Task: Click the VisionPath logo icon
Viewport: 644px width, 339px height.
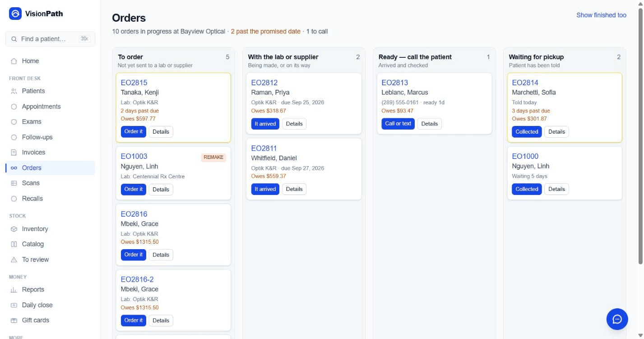Action: [15, 14]
